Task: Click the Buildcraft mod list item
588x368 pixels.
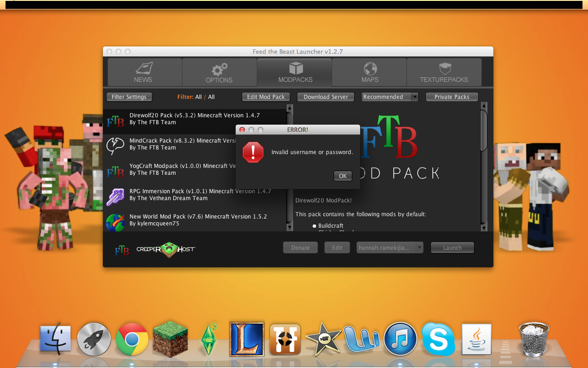Action: point(331,226)
